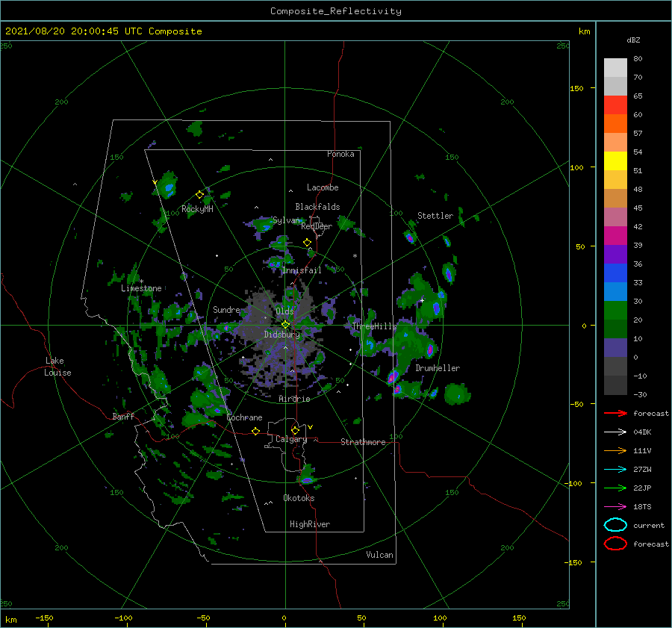Click the white cross marker near Drumheller storms
672x628 pixels.
pos(422,300)
